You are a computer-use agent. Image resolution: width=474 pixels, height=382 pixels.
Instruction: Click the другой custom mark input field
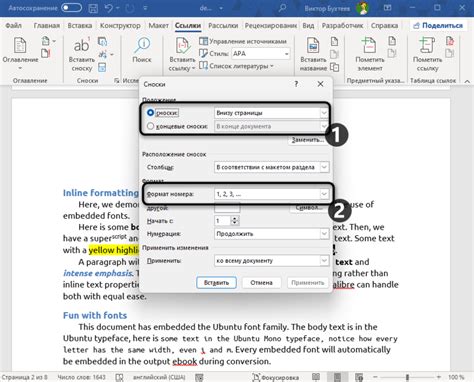click(227, 208)
